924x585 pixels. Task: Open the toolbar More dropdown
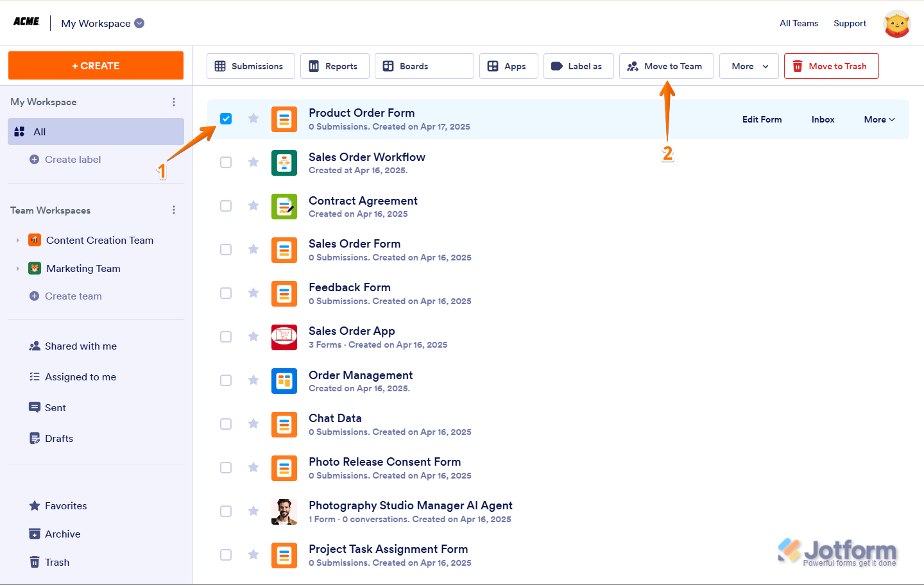(749, 66)
